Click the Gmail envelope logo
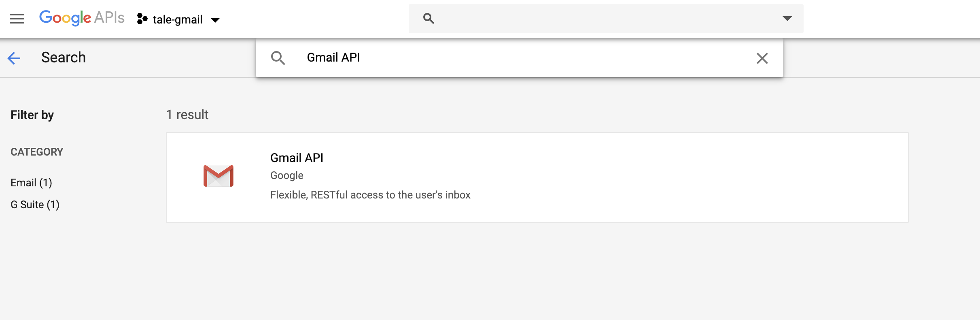This screenshot has width=980, height=320. click(x=218, y=176)
